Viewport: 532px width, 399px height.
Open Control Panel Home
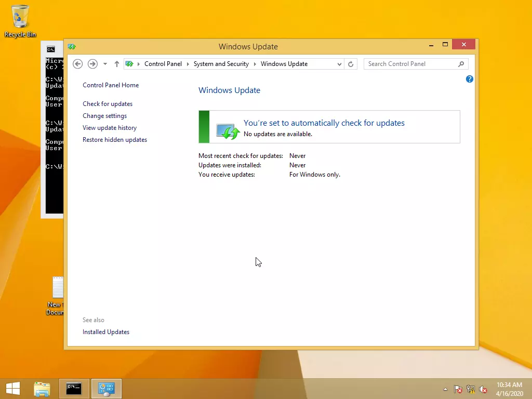(x=111, y=85)
